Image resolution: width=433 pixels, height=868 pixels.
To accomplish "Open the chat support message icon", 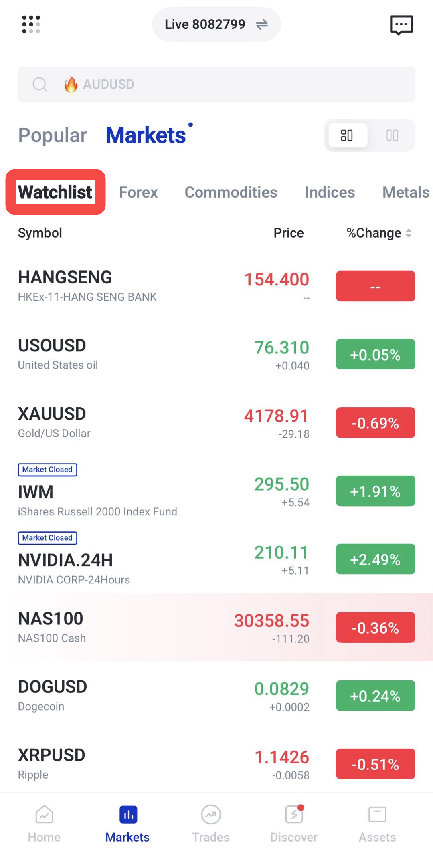I will (x=401, y=25).
